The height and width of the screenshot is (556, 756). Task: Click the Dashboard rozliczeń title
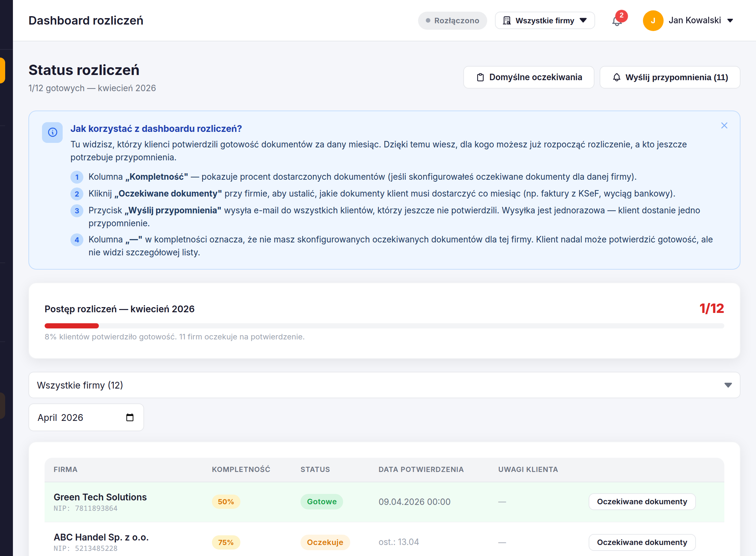(86, 21)
